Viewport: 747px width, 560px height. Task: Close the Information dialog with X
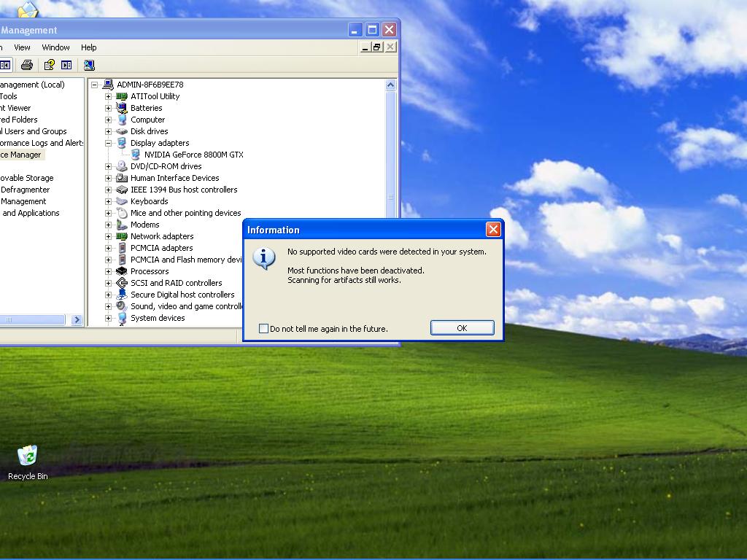[493, 230]
